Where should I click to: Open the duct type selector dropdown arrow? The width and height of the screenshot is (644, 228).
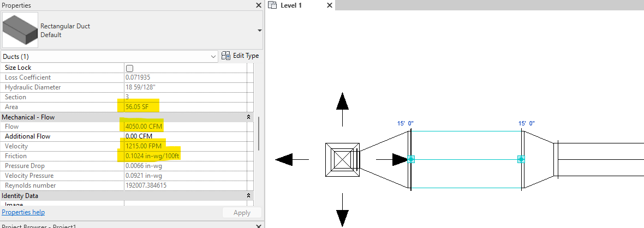tap(259, 31)
